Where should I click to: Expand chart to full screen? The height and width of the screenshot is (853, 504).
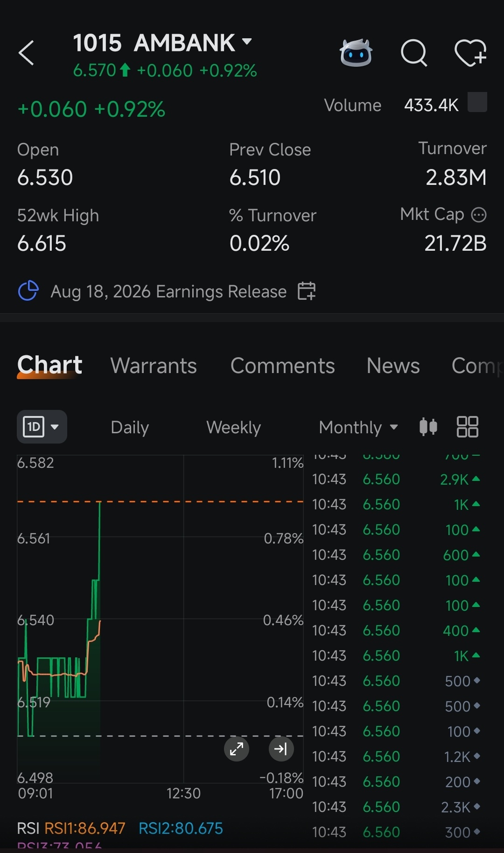tap(237, 749)
